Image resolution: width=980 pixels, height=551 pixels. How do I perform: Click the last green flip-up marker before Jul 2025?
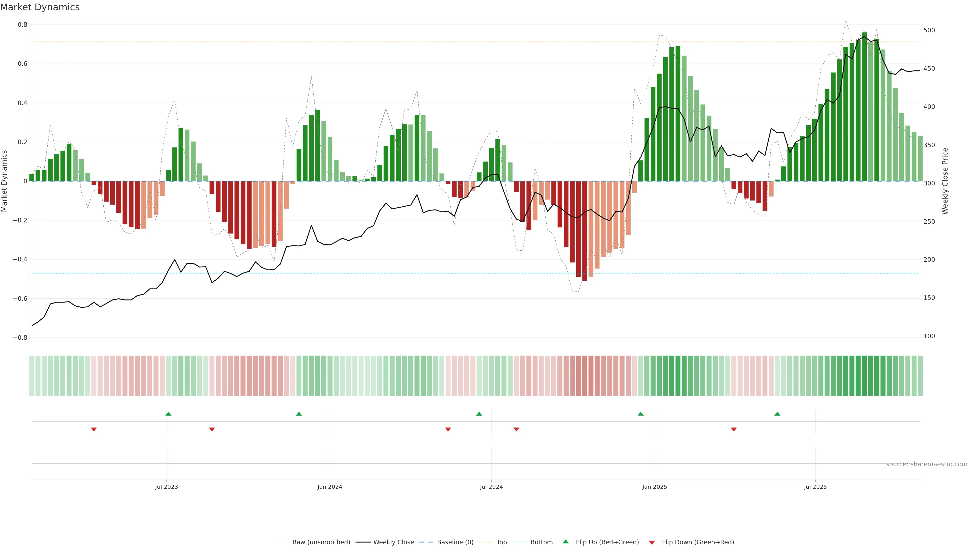pyautogui.click(x=777, y=414)
